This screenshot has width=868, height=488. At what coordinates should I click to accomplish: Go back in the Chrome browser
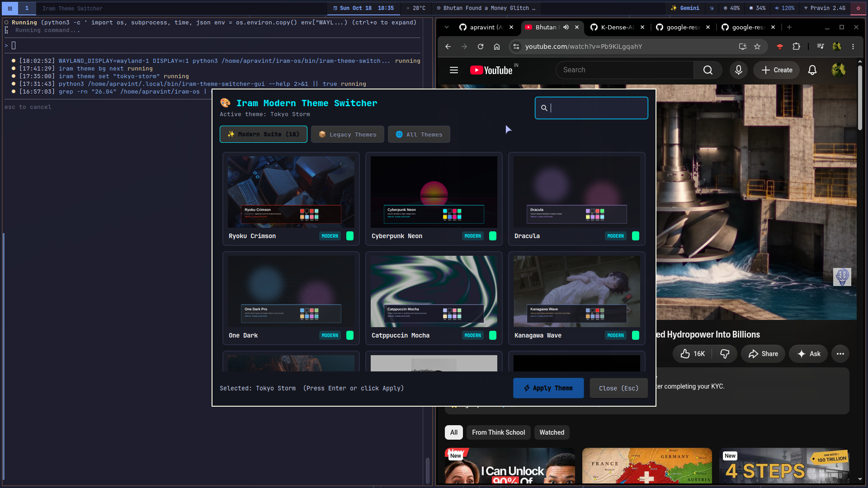click(x=448, y=47)
